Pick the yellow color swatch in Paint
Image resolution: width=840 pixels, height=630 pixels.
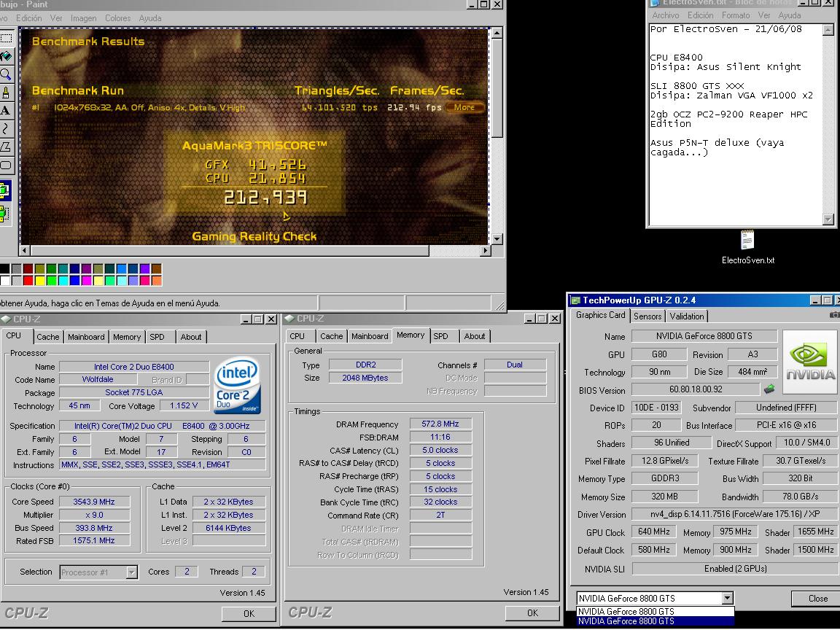click(x=39, y=280)
